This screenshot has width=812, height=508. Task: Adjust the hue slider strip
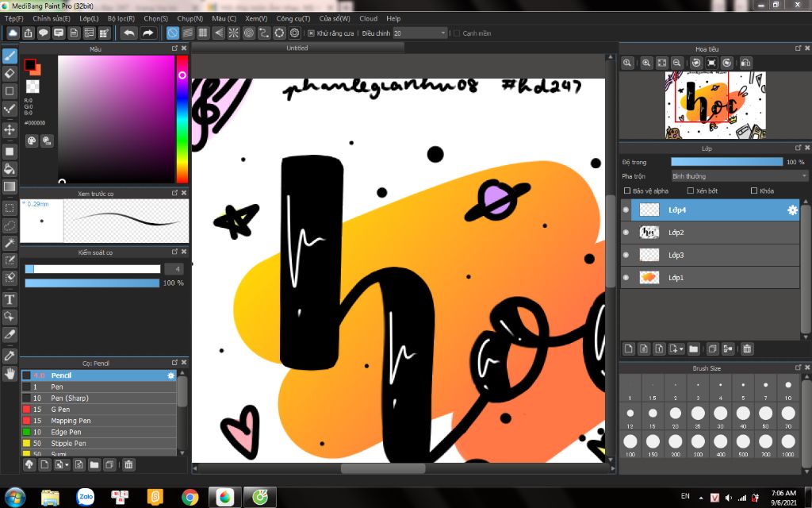pos(182,119)
